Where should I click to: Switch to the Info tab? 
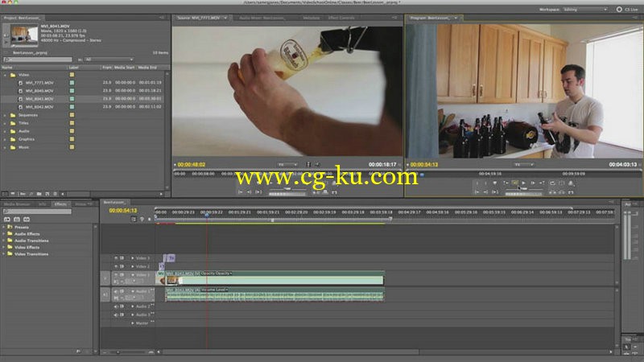pos(43,204)
